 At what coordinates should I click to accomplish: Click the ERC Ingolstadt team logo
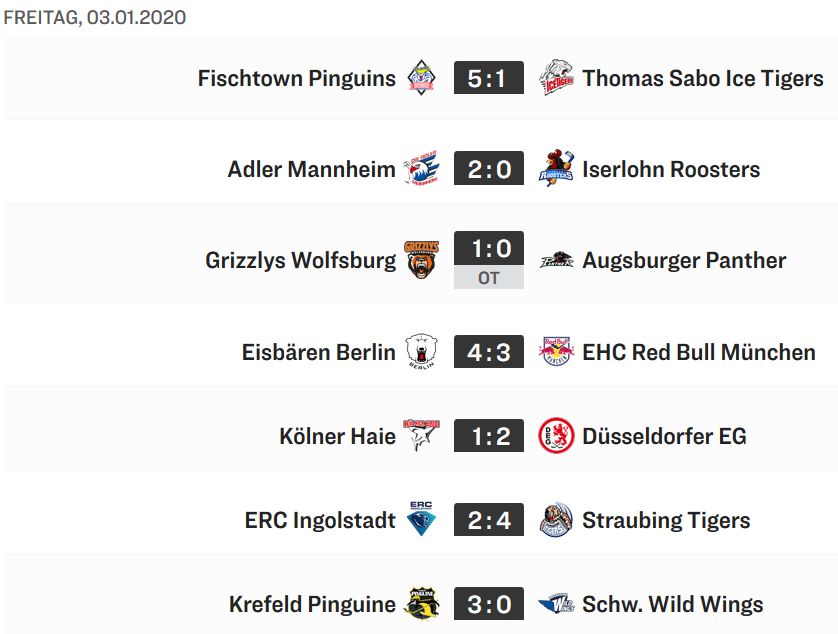point(422,520)
